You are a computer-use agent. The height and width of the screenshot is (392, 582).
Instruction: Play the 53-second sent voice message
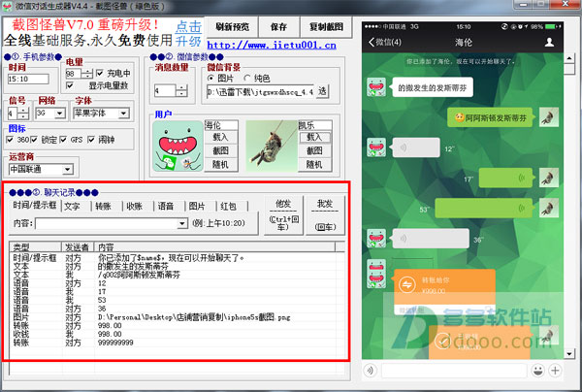click(x=484, y=209)
